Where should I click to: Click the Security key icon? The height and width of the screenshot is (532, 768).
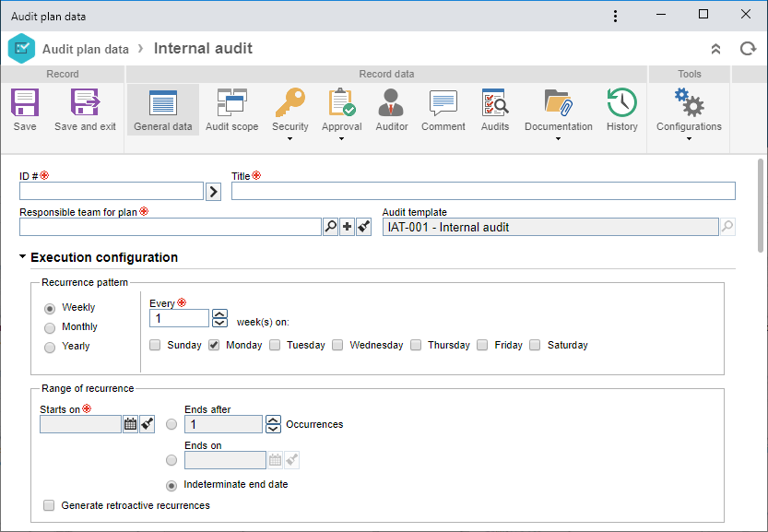pos(289,102)
